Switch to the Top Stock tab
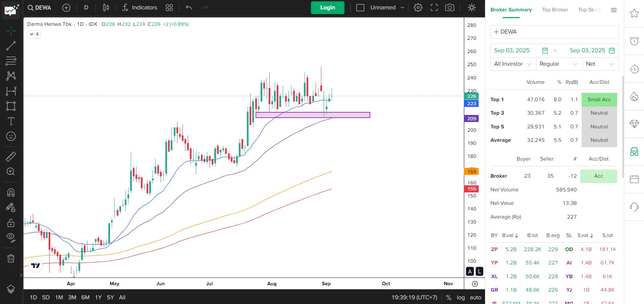 coord(589,10)
